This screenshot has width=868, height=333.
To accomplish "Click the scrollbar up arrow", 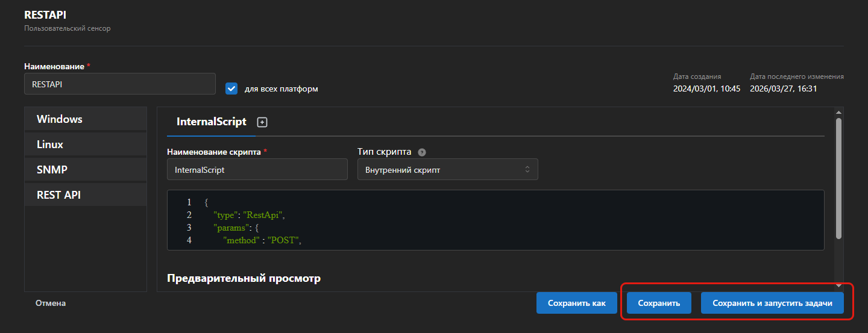I will (x=838, y=112).
